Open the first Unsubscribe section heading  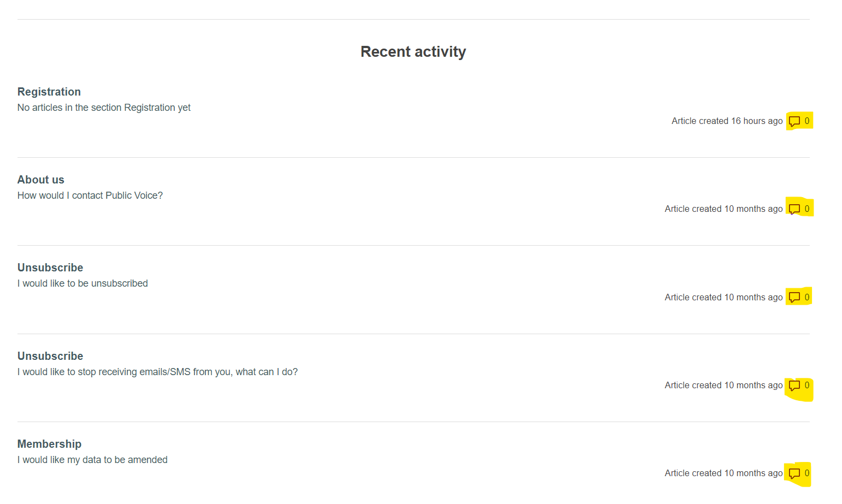click(50, 268)
